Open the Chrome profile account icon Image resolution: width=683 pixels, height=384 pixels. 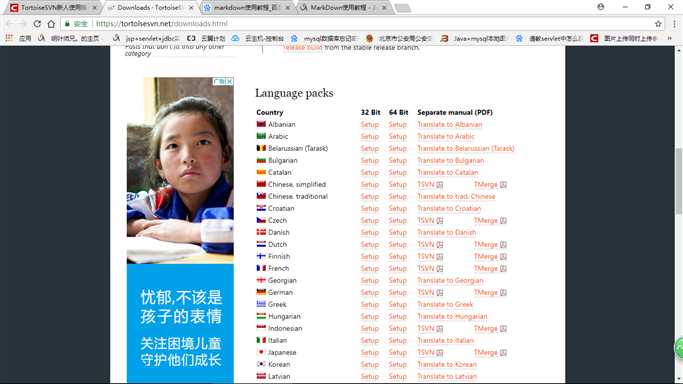tap(601, 7)
